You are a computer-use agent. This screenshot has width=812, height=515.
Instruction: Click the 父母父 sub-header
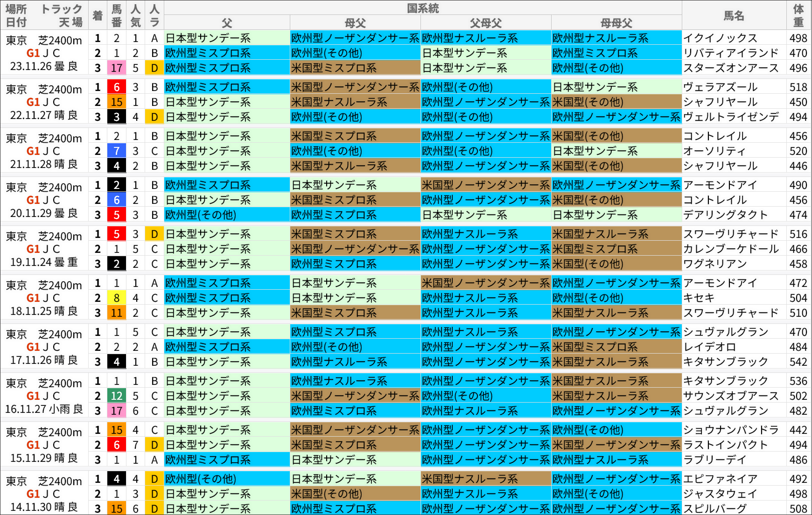[486, 23]
